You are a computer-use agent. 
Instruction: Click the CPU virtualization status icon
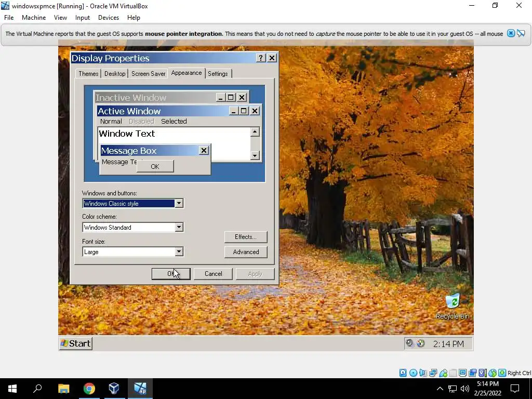click(x=483, y=373)
